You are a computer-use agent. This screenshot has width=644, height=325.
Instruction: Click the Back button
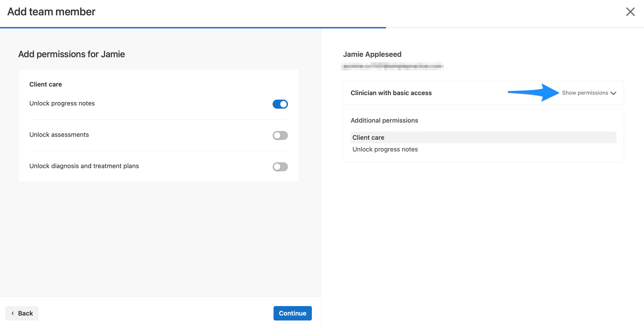point(22,313)
